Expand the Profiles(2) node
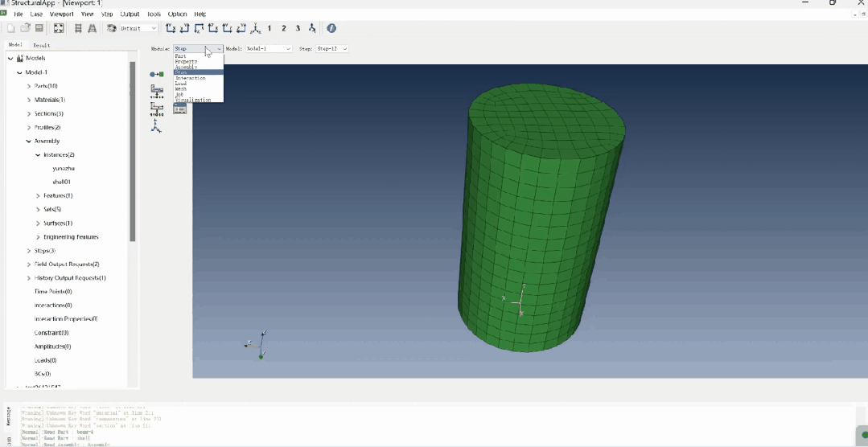This screenshot has width=868, height=447. point(29,127)
